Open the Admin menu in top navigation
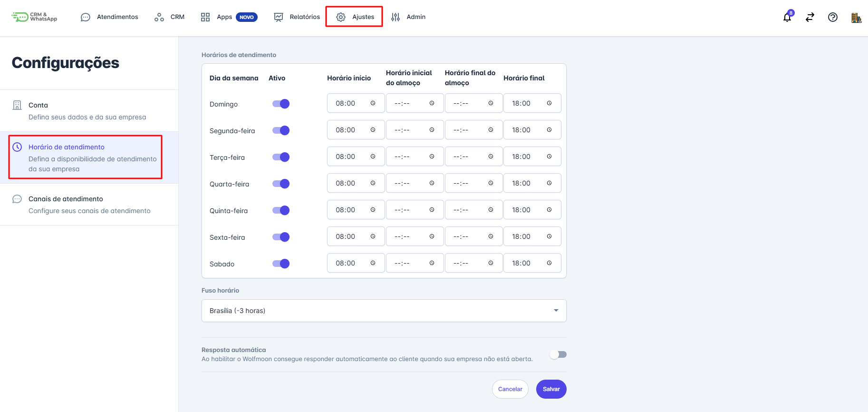This screenshot has width=868, height=412. tap(408, 17)
